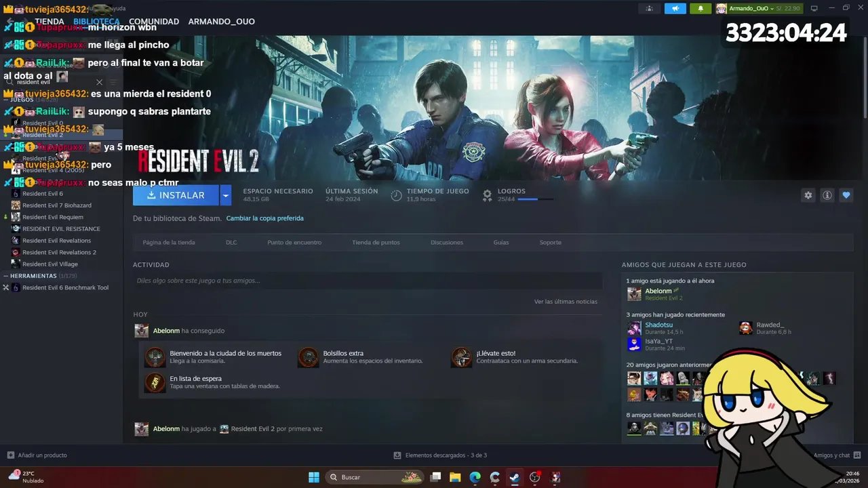Select Resident Evil Village in library
The width and height of the screenshot is (868, 488).
coord(50,264)
